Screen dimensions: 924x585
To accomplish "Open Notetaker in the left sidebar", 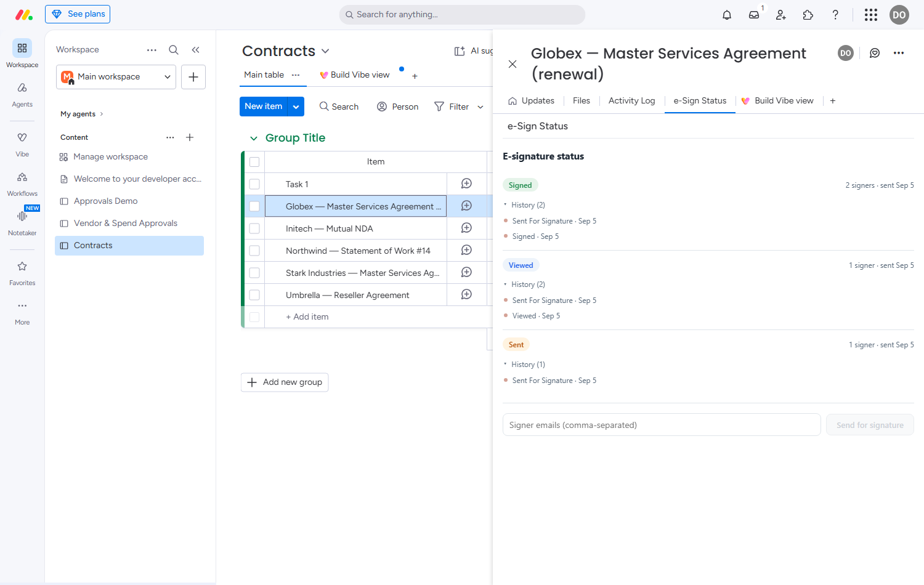I will pyautogui.click(x=22, y=223).
